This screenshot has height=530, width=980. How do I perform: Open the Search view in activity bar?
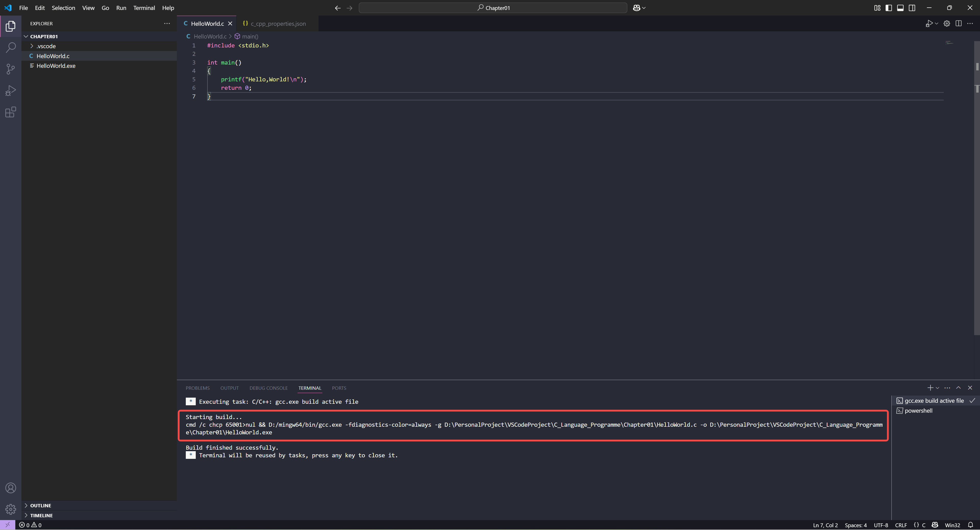tap(11, 47)
